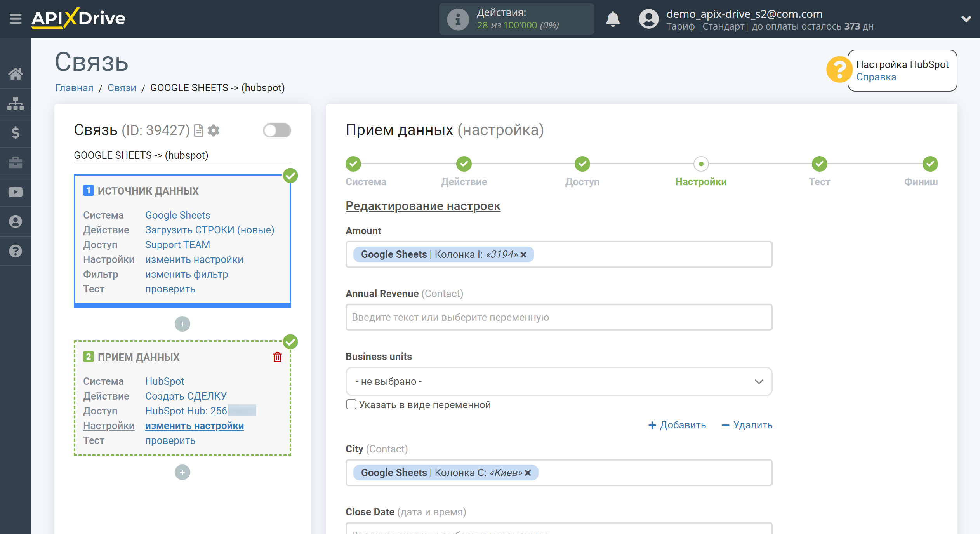Click source 'проверить' test link
This screenshot has width=980, height=534.
(170, 289)
